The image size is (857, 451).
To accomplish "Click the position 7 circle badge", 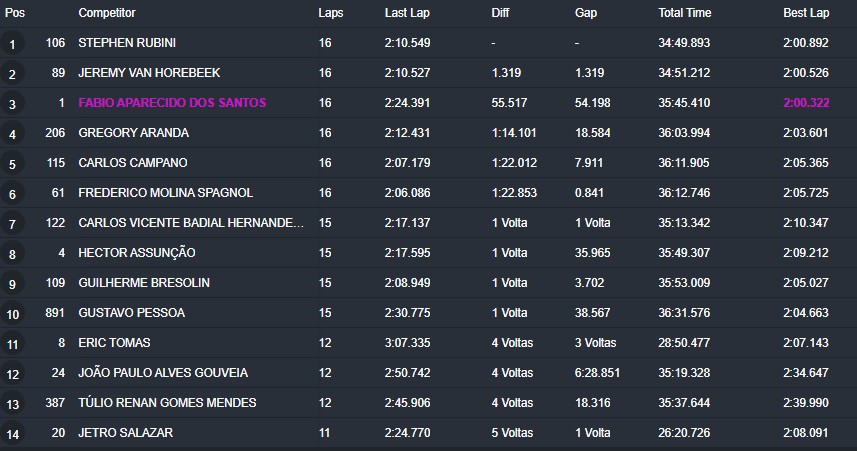I will pos(12,224).
